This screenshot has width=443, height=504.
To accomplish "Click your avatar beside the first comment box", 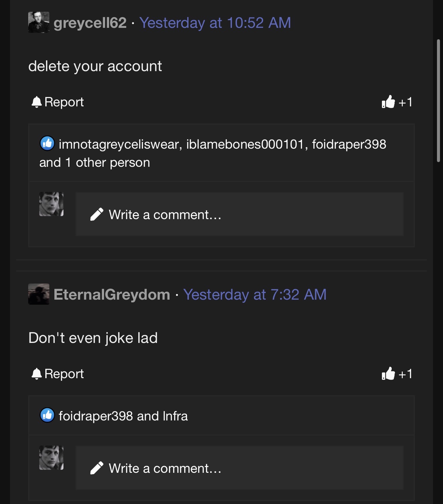I will pos(51,204).
